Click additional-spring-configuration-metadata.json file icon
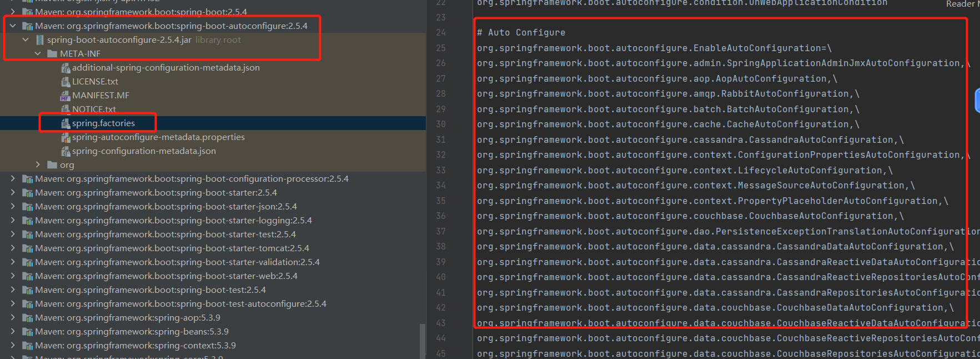Image resolution: width=980 pixels, height=359 pixels. [x=66, y=68]
